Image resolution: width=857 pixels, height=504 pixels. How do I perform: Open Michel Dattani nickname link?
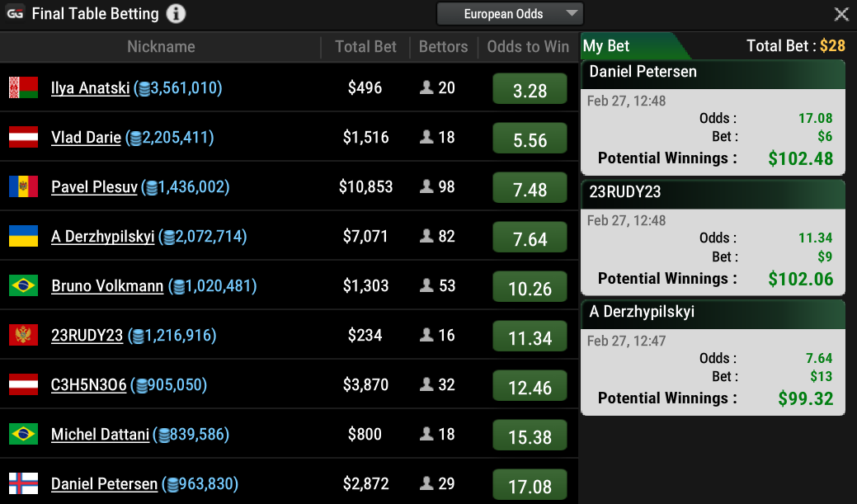[100, 435]
